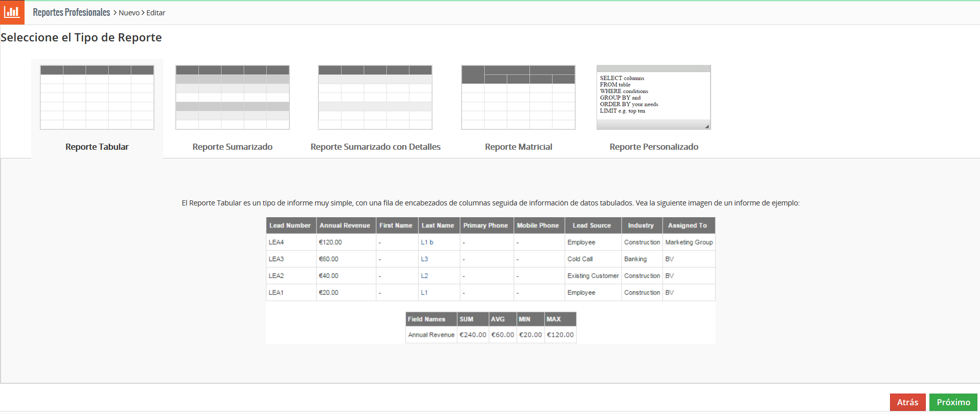Select the Reporte Tabular thumbnail icon
The width and height of the screenshot is (980, 414).
tap(97, 97)
